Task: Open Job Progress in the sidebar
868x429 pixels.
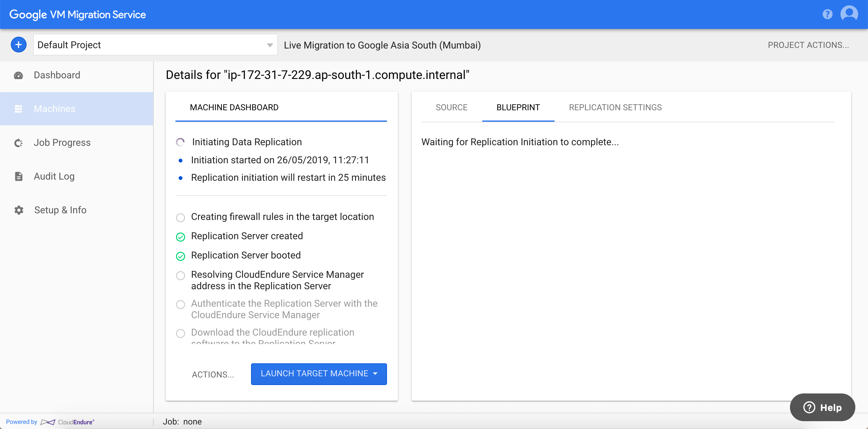Action: 77,143
